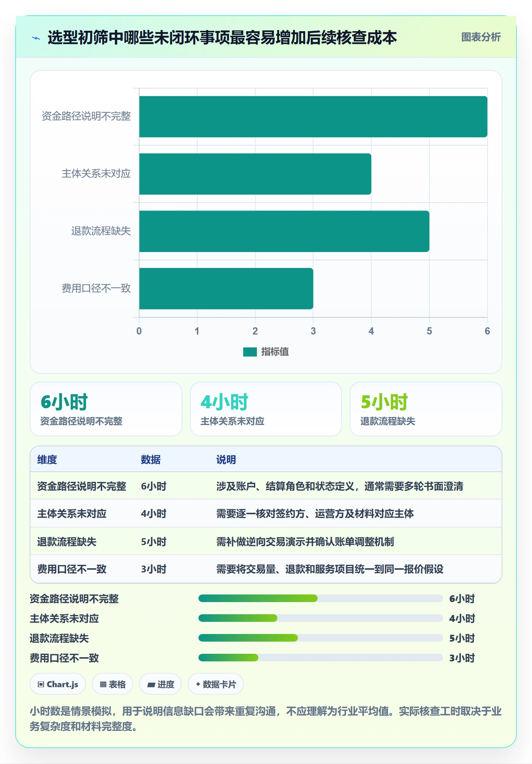
Task: Open the 5小时 data card
Action: 426,409
